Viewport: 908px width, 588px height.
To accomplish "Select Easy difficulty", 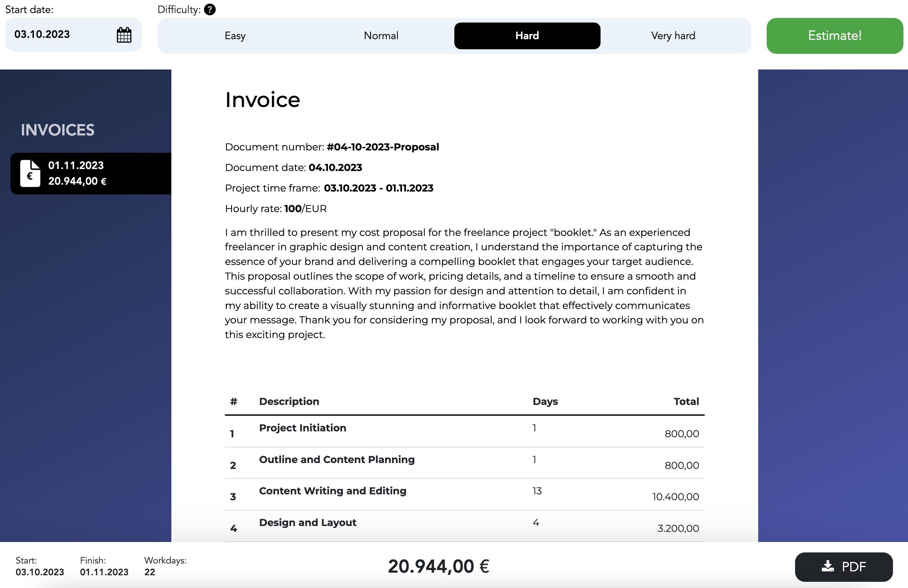I will pos(235,36).
